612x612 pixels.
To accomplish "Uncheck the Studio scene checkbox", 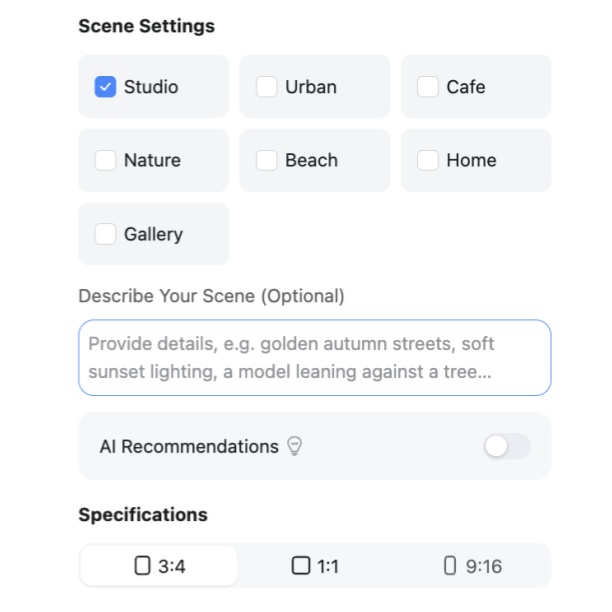I will click(x=105, y=87).
